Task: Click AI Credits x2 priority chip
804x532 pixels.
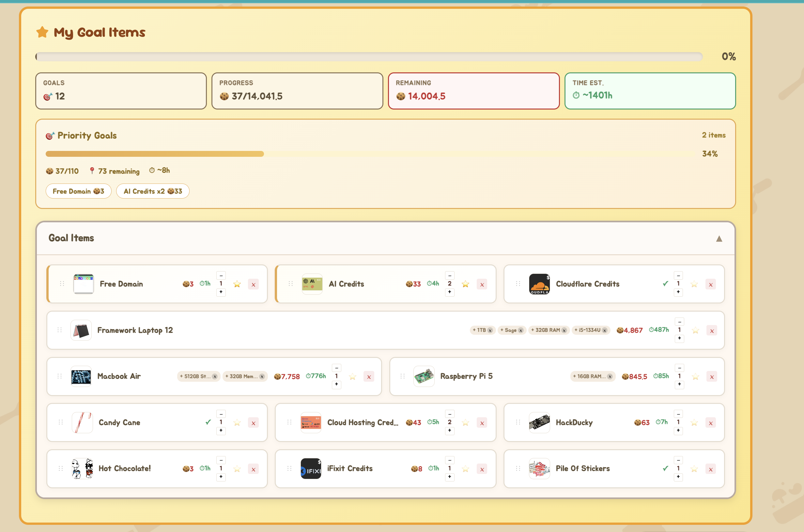Action: pos(153,191)
